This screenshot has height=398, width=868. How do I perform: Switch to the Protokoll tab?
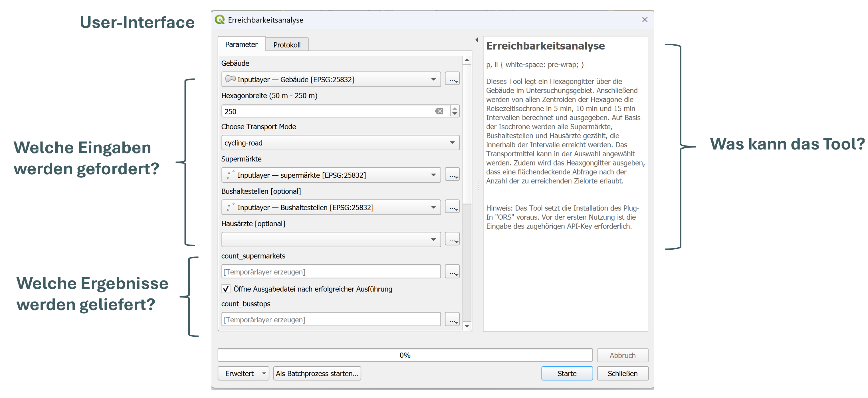(287, 45)
